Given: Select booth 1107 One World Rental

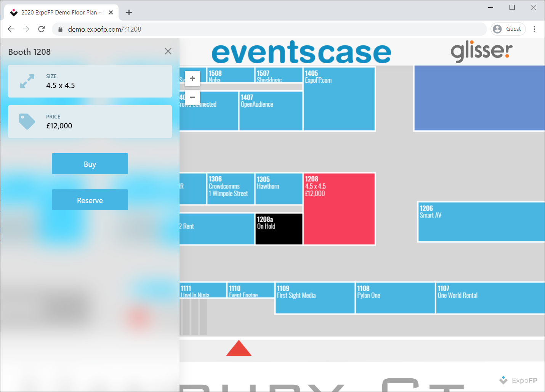Looking at the screenshot, I should coord(490,298).
